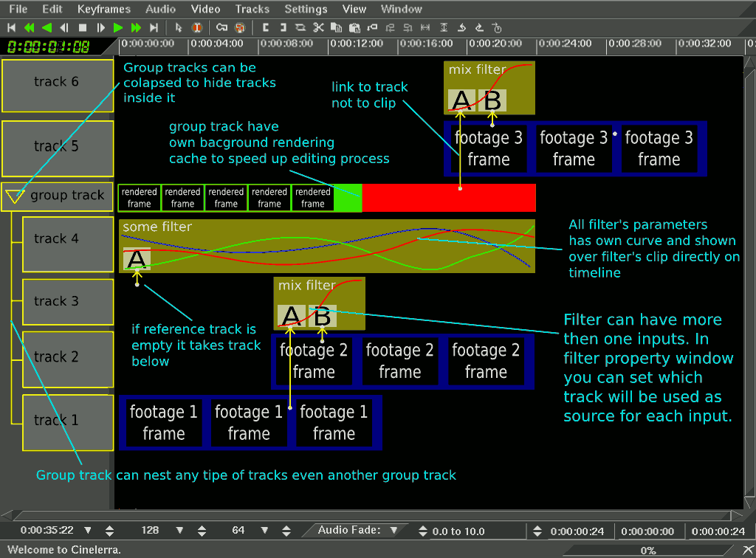Screen dimensions: 756x558
Task: Stop playback with the square stop button
Action: [x=81, y=27]
